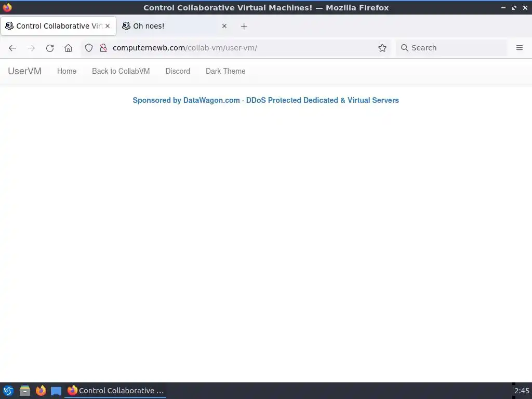Click the taskbar clock showing 2:45

(x=522, y=391)
